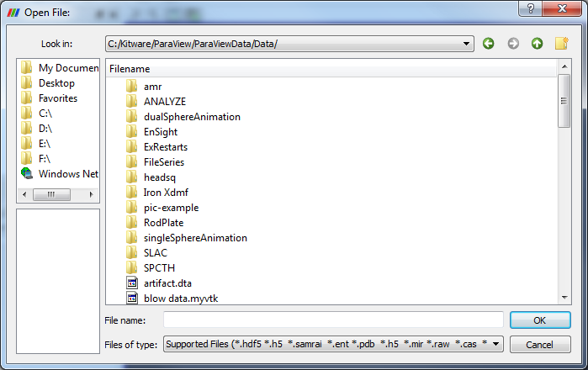
Task: Click the FileSeries folder icon
Action: tap(131, 162)
